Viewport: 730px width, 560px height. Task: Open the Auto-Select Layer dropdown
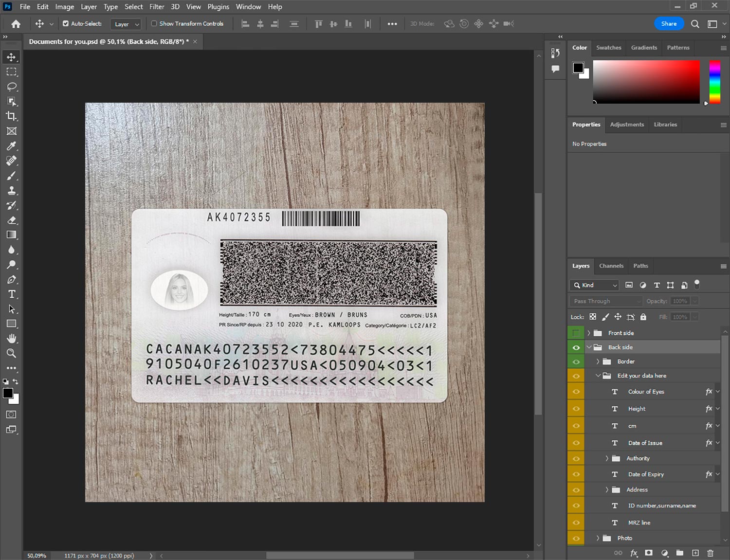(x=126, y=24)
